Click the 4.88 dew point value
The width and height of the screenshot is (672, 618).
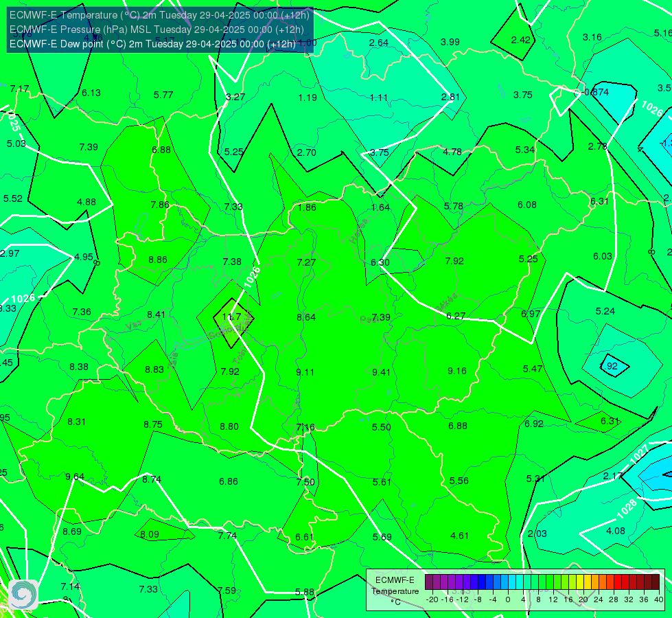tap(86, 202)
